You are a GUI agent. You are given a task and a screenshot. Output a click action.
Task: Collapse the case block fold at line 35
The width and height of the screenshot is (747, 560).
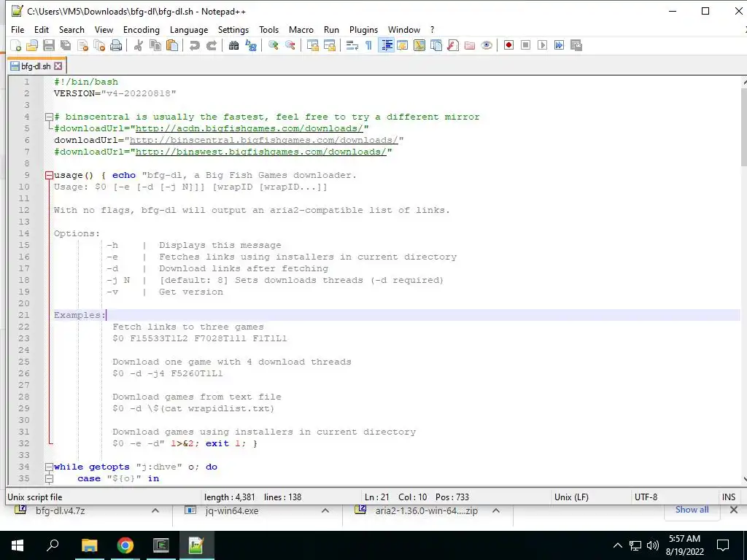pos(49,478)
